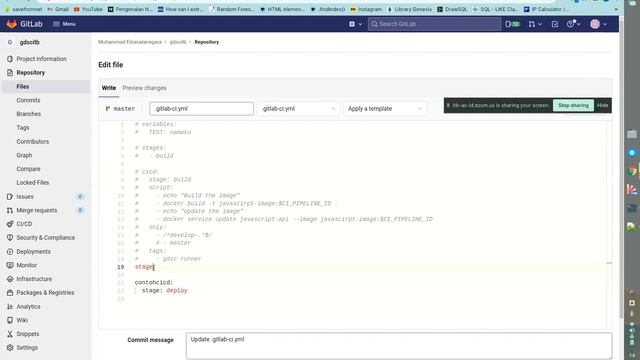
Task: Open Snippets scissors item
Action: [28, 334]
